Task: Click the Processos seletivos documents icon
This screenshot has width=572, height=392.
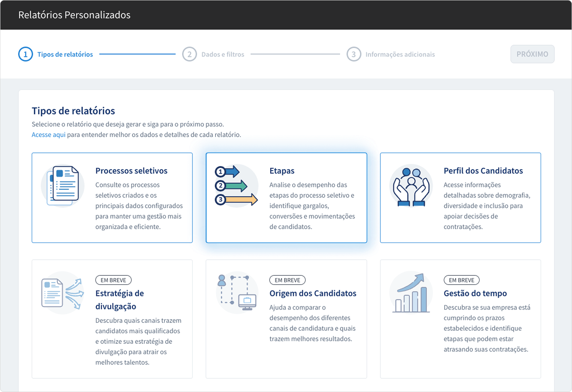Action: pyautogui.click(x=63, y=186)
